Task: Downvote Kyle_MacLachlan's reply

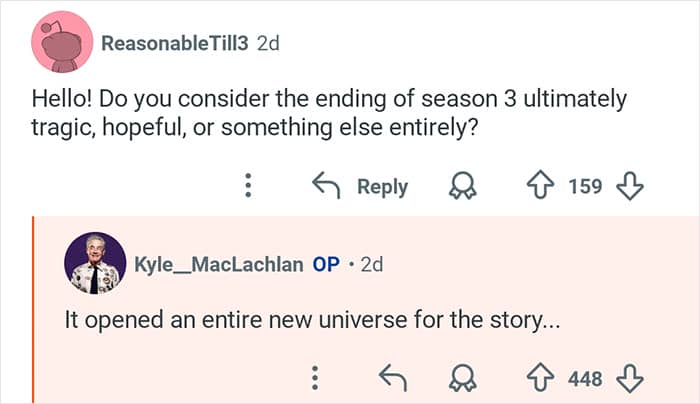Action: [x=629, y=379]
